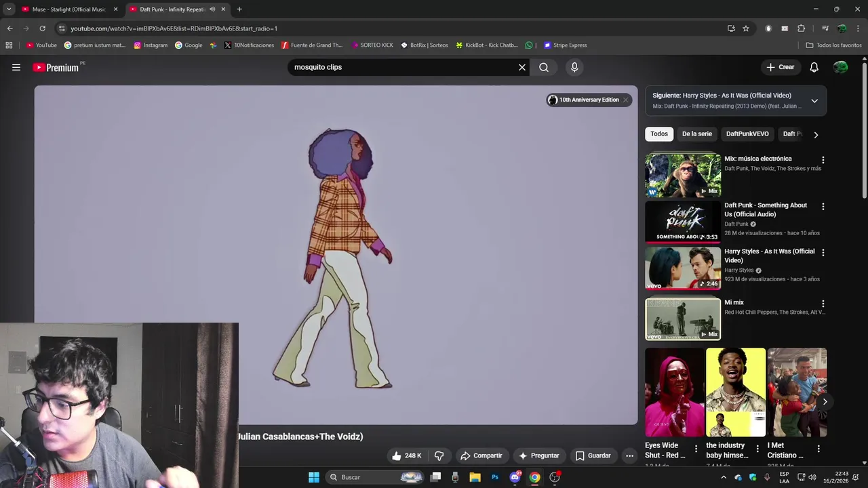Go to YouTube Premium home logo
Viewport: 868px width, 488px height.
point(56,67)
